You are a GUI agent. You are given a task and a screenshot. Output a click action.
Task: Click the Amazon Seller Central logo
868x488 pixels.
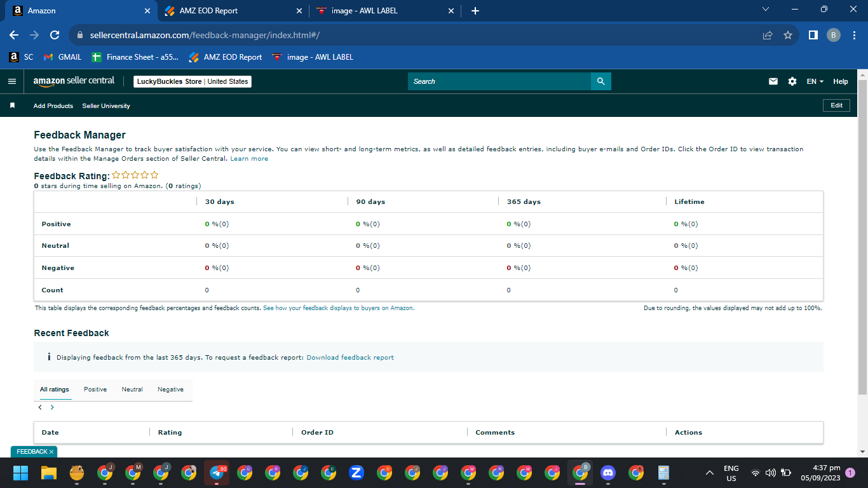pyautogui.click(x=74, y=81)
